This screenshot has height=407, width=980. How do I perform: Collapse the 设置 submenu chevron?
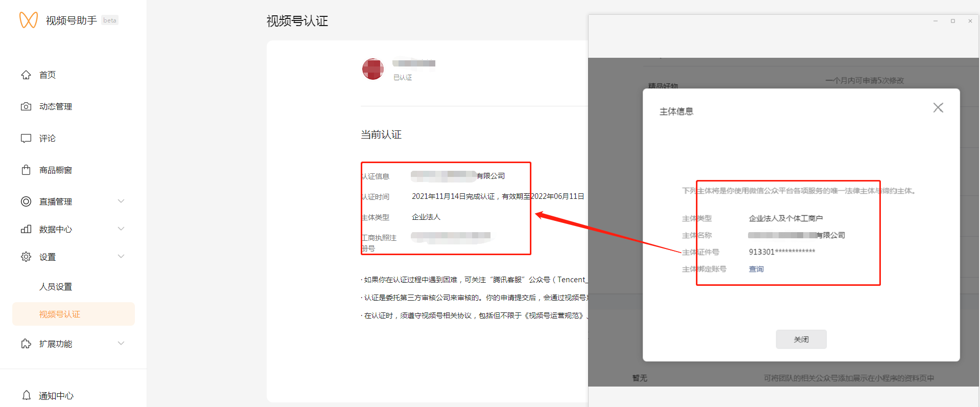(x=121, y=257)
